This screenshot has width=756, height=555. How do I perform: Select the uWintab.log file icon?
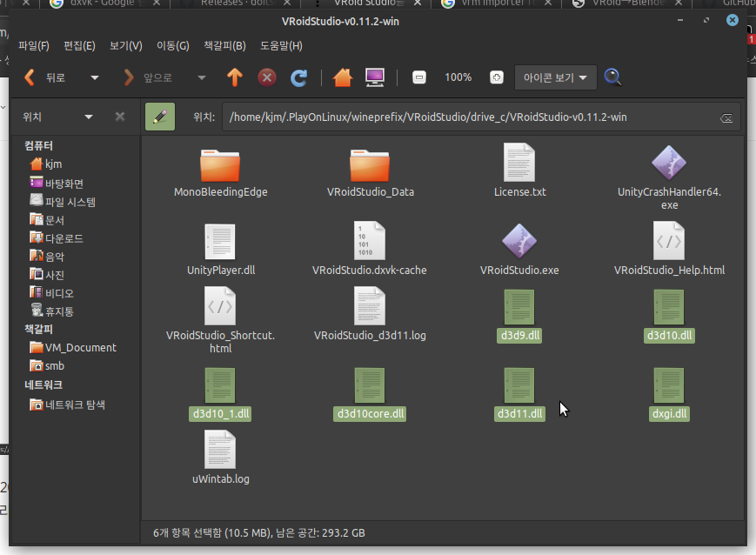pyautogui.click(x=220, y=450)
